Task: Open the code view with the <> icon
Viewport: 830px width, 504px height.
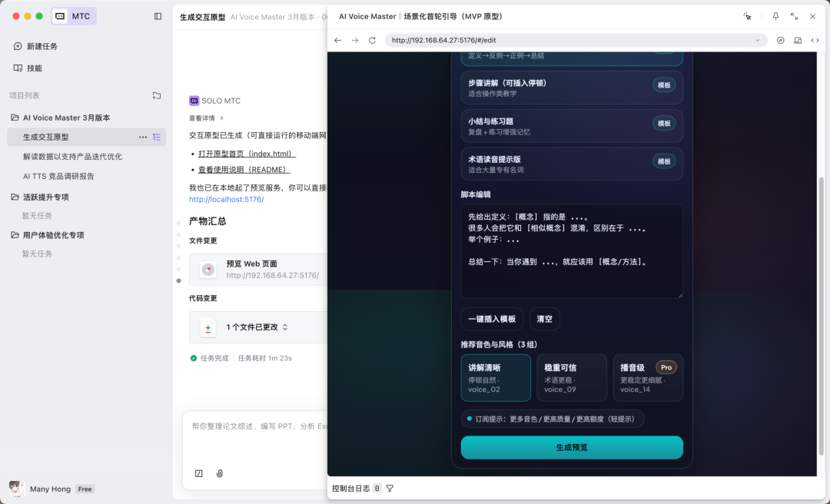Action: [815, 39]
